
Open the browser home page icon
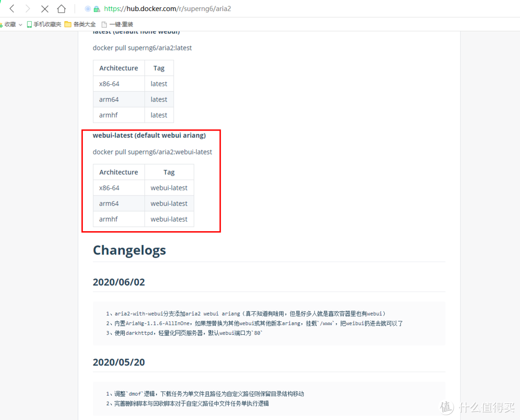coord(61,9)
